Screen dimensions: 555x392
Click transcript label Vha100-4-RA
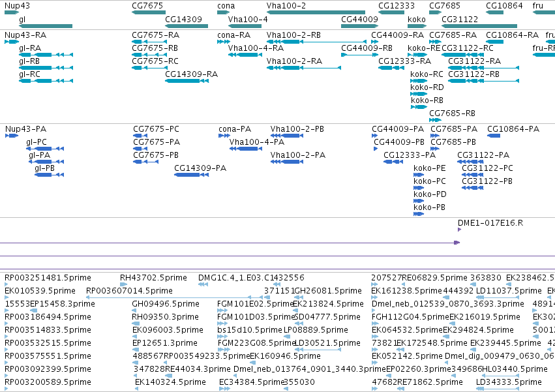click(256, 48)
